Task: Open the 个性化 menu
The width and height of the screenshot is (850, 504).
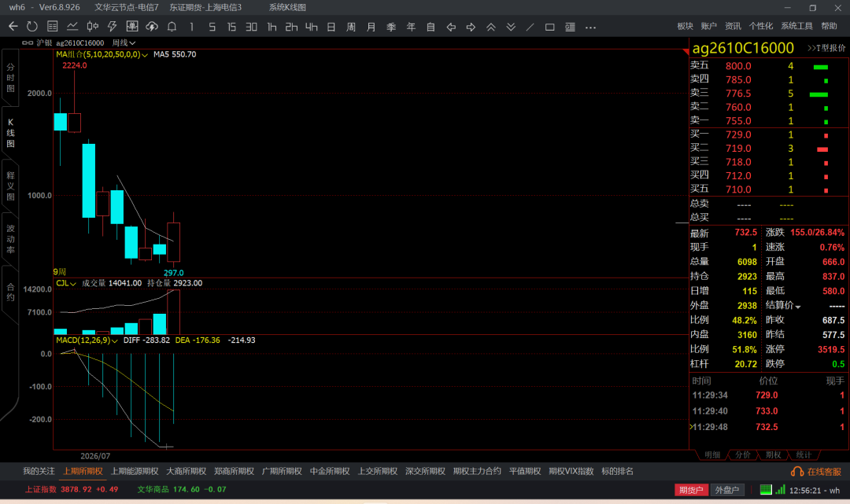Action: coord(761,26)
